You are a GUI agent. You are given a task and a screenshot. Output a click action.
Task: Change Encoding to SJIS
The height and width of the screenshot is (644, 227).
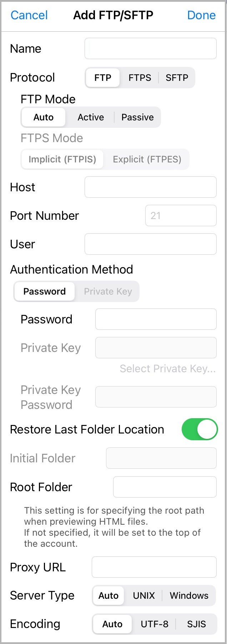coord(197,624)
